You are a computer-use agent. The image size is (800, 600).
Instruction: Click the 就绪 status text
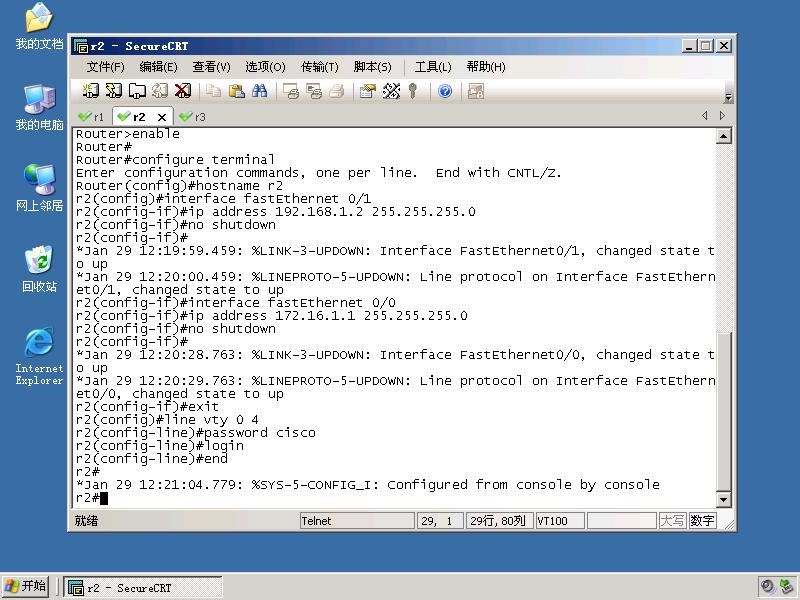point(86,521)
